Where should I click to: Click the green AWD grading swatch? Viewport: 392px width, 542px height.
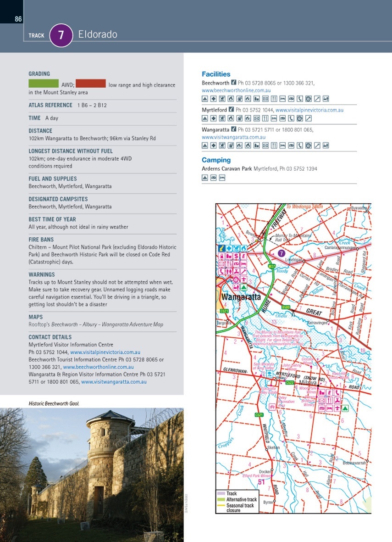pyautogui.click(x=44, y=84)
